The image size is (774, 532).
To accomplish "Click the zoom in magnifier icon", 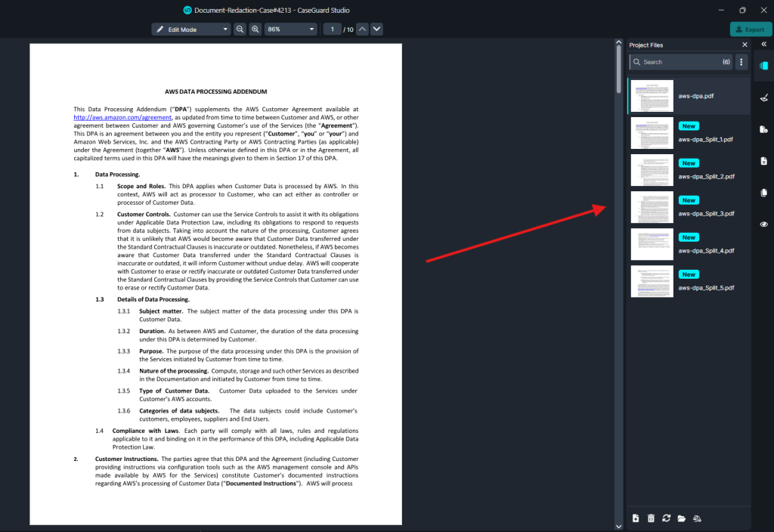I will (x=255, y=29).
